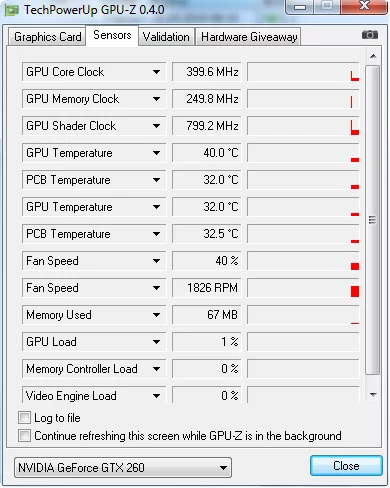Switch to the Graphics Card tab
The height and width of the screenshot is (488, 390).
tap(47, 37)
